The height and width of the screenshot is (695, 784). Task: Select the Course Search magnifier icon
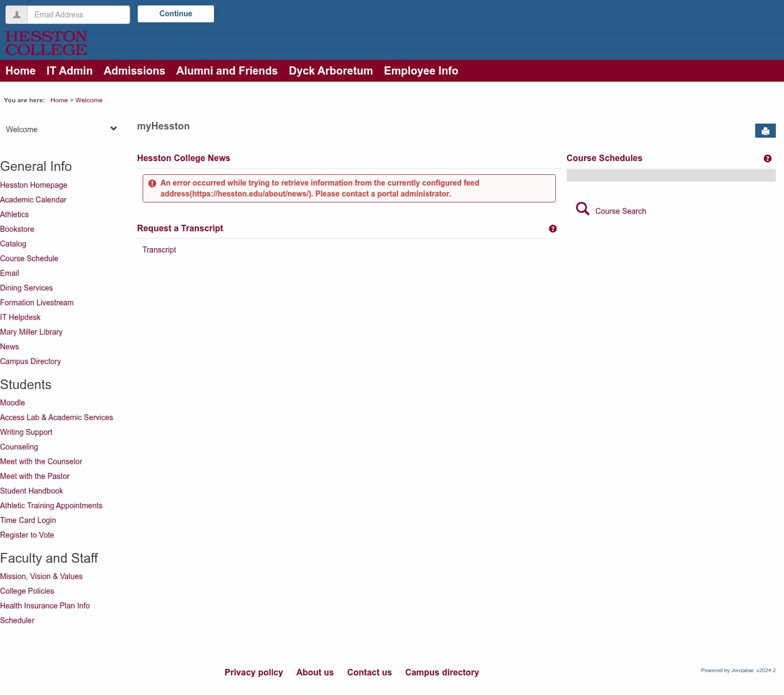tap(582, 208)
